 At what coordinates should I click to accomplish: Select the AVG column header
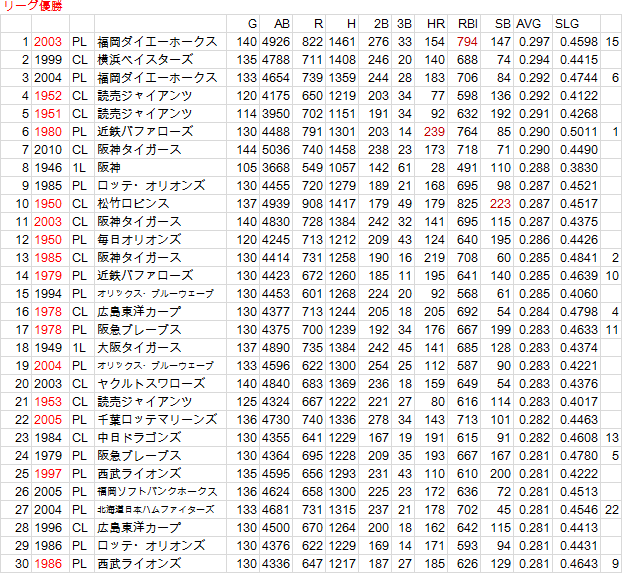pyautogui.click(x=528, y=24)
